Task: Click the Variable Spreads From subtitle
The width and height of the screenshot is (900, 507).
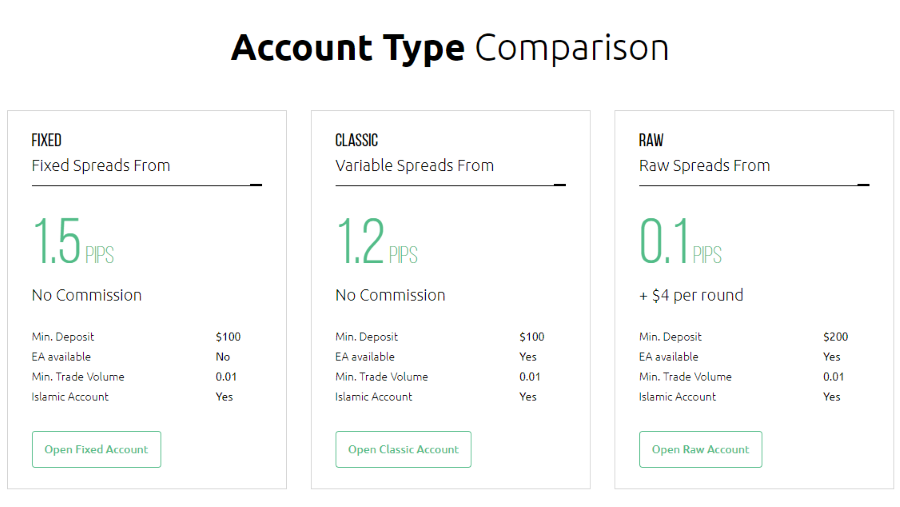Action: [x=414, y=166]
